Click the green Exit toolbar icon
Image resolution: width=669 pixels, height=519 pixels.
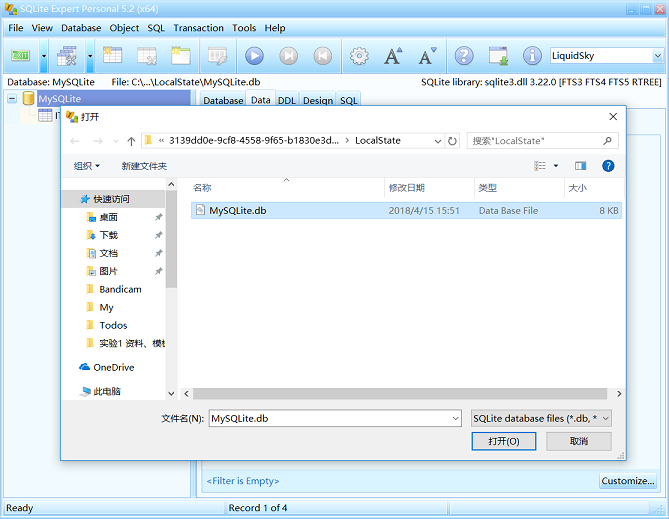[20, 56]
